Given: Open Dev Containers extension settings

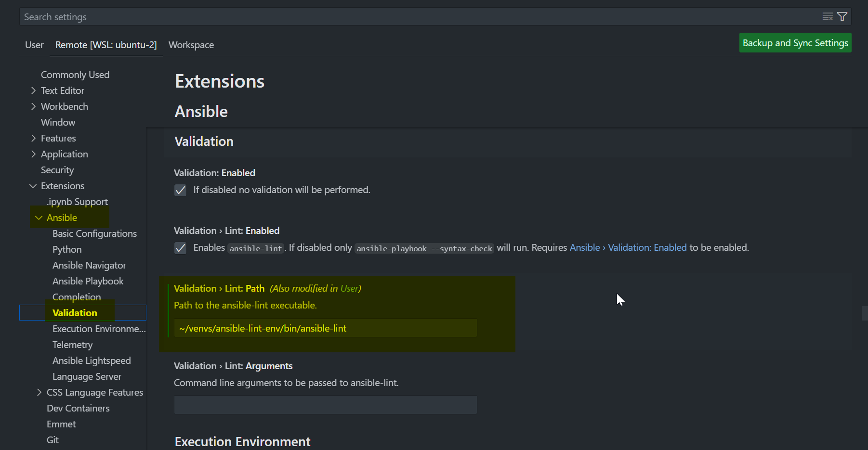Looking at the screenshot, I should (x=78, y=408).
